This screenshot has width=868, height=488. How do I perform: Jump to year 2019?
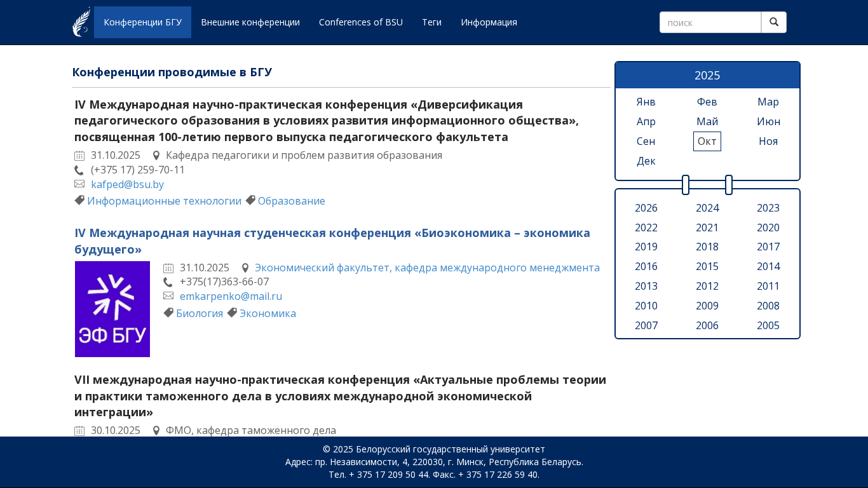pos(646,247)
